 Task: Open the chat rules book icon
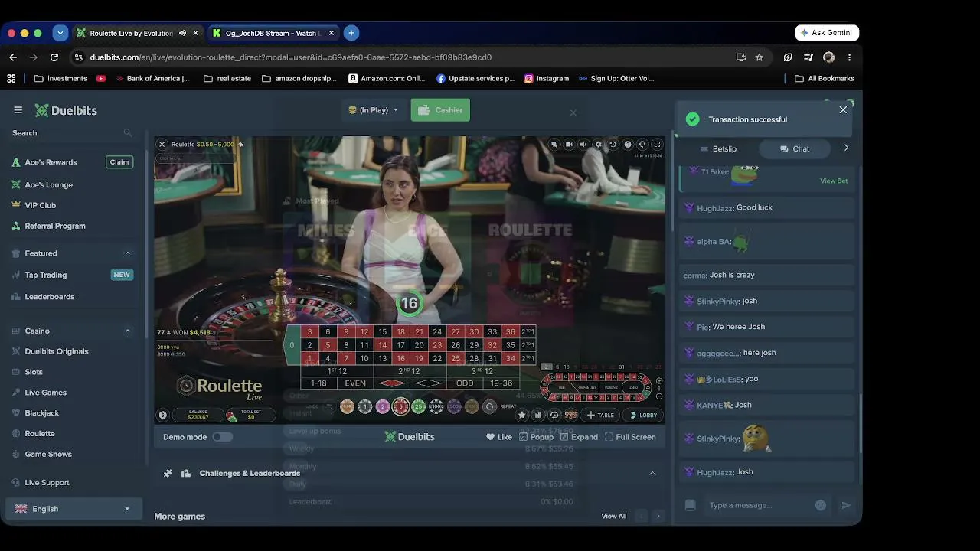[690, 505]
